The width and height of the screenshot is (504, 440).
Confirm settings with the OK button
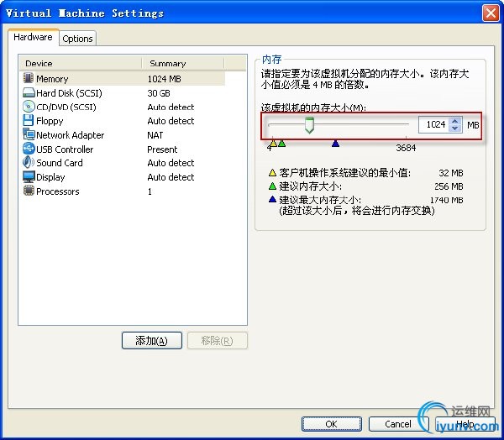[332, 424]
